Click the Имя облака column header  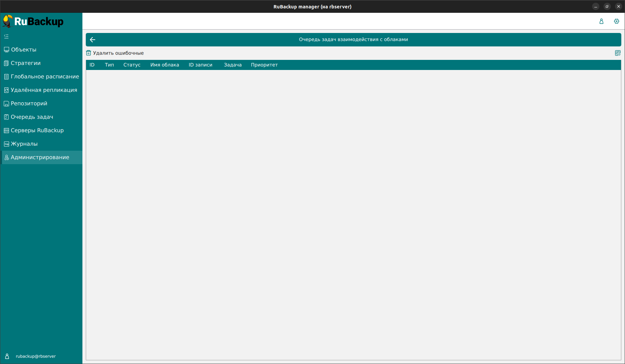164,65
